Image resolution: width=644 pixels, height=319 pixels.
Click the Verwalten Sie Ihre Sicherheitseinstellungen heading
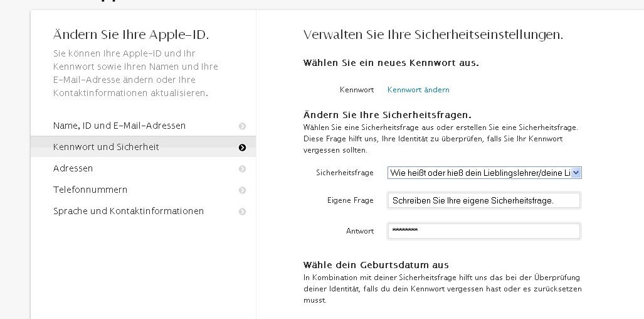pos(433,35)
